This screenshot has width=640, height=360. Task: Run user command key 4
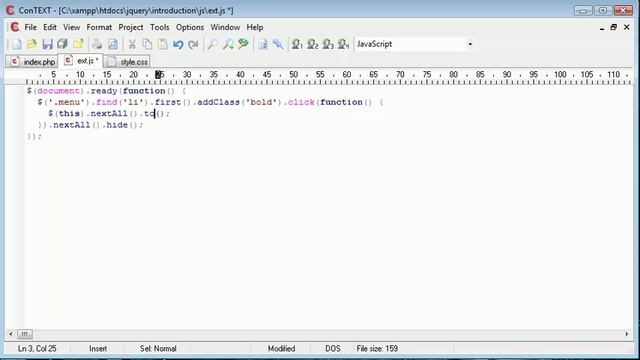[344, 44]
